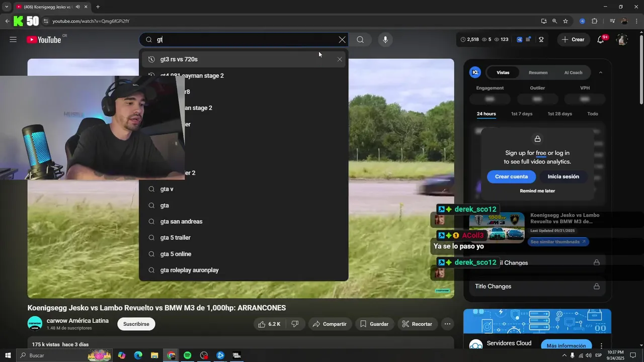Open the YouTube account avatar menu
The image size is (644, 362).
tap(622, 40)
